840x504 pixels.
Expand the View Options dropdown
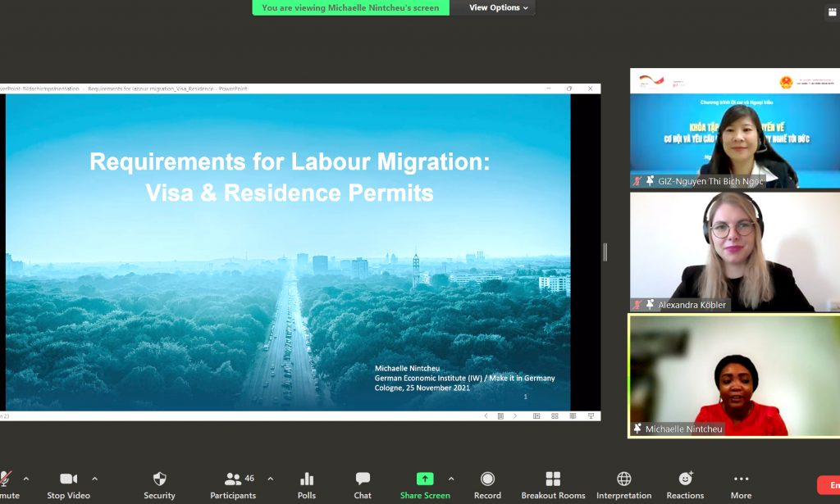(500, 8)
